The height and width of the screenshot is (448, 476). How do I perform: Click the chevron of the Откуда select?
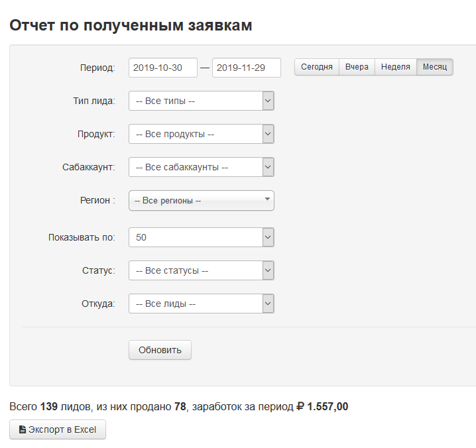click(x=268, y=304)
